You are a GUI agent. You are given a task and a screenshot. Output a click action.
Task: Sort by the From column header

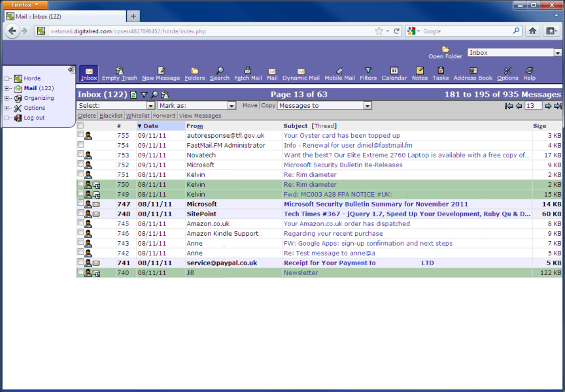[x=195, y=126]
